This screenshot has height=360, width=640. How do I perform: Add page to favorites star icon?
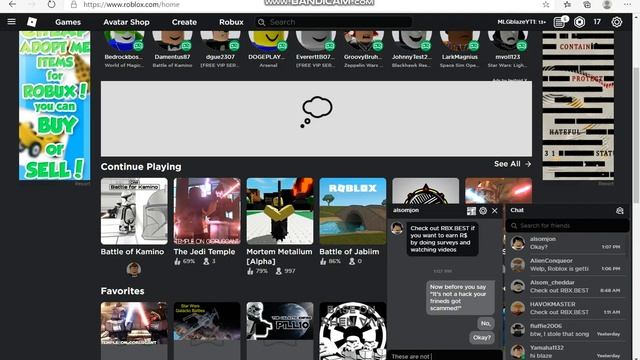coord(546,4)
